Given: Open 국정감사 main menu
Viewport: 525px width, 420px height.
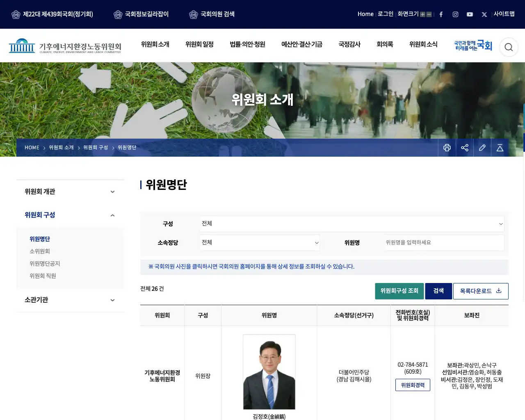Looking at the screenshot, I should click(349, 44).
